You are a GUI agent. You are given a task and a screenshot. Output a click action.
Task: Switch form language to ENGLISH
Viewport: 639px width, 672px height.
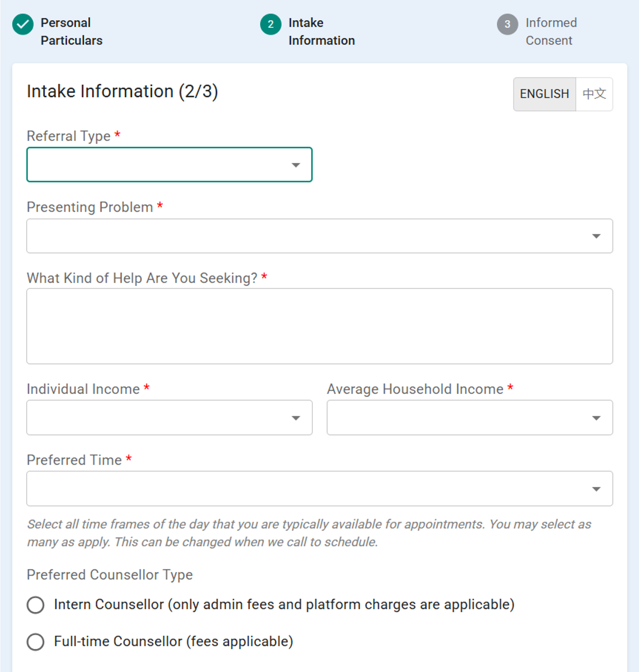pos(544,94)
